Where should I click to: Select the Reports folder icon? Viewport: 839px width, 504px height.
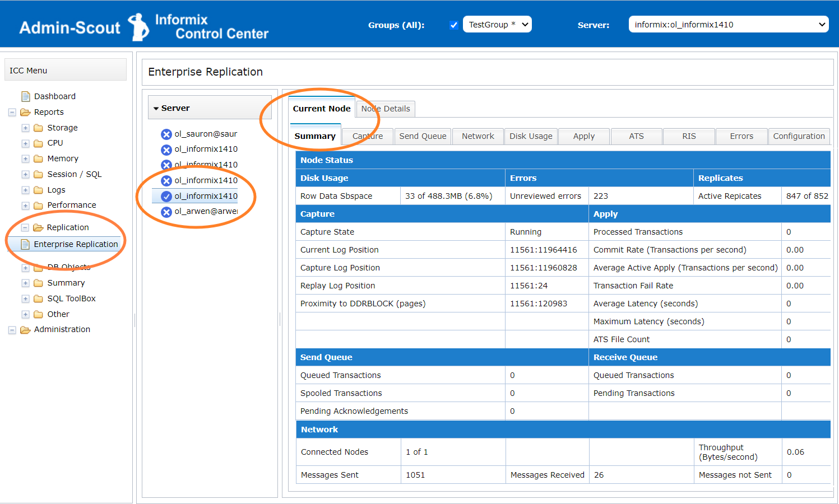pyautogui.click(x=25, y=112)
